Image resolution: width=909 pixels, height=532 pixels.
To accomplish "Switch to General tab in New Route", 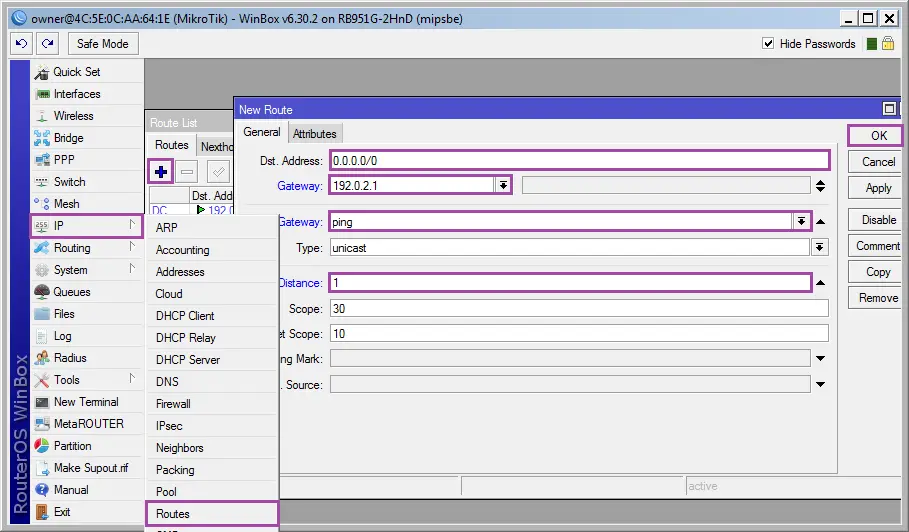I will tap(261, 132).
